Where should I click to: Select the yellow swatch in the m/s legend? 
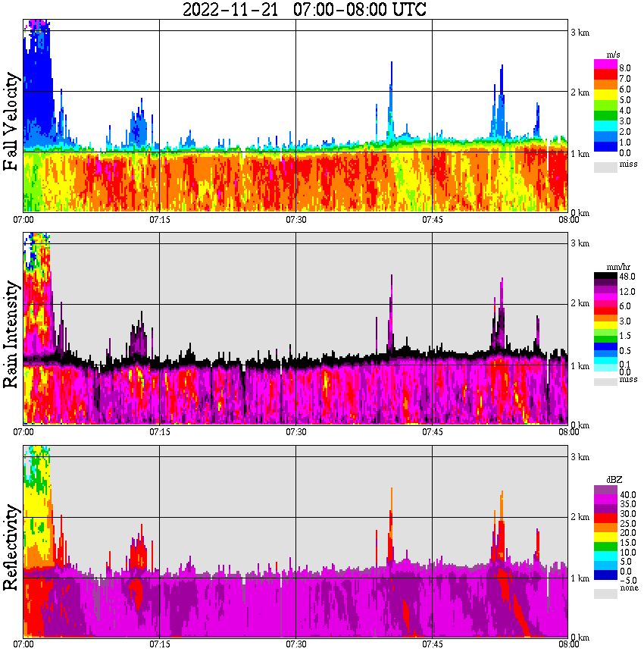605,95
